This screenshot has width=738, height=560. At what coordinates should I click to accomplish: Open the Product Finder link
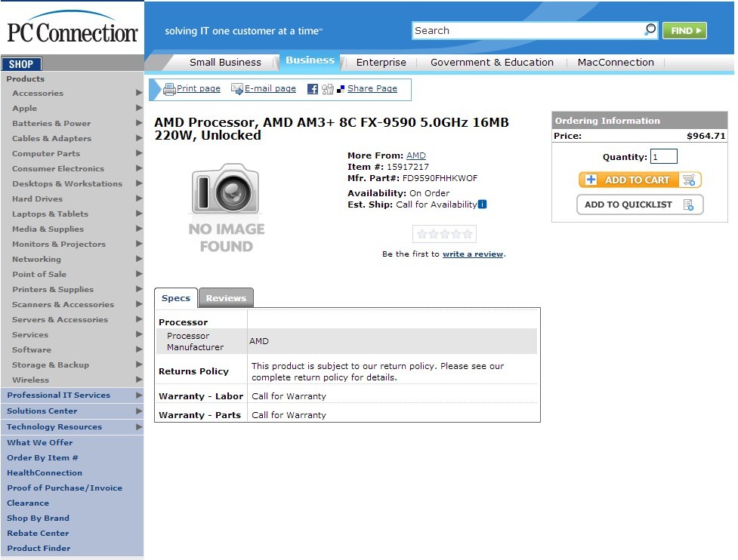(x=39, y=548)
